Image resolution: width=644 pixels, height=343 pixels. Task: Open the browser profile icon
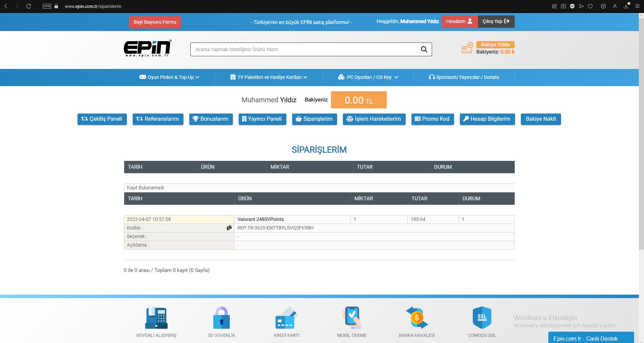click(x=615, y=6)
